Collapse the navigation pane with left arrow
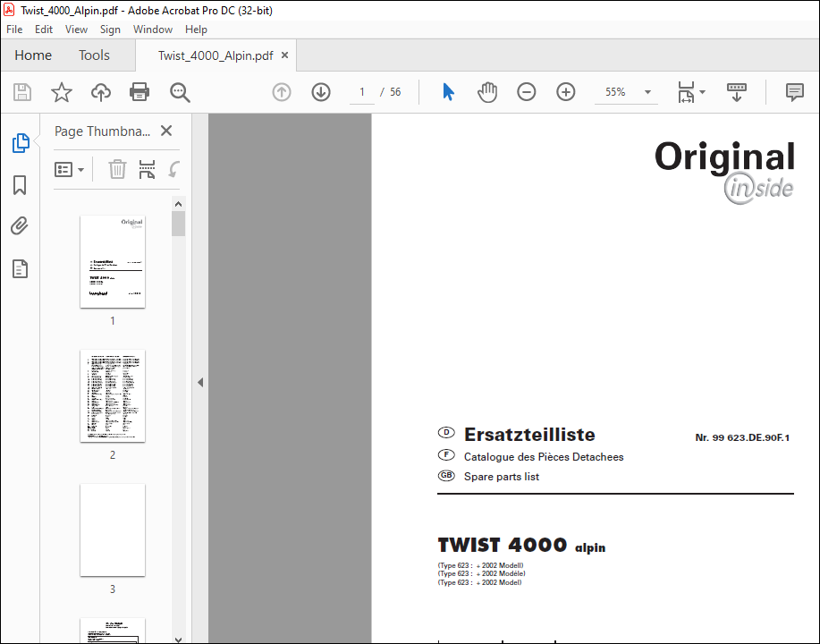 (200, 383)
